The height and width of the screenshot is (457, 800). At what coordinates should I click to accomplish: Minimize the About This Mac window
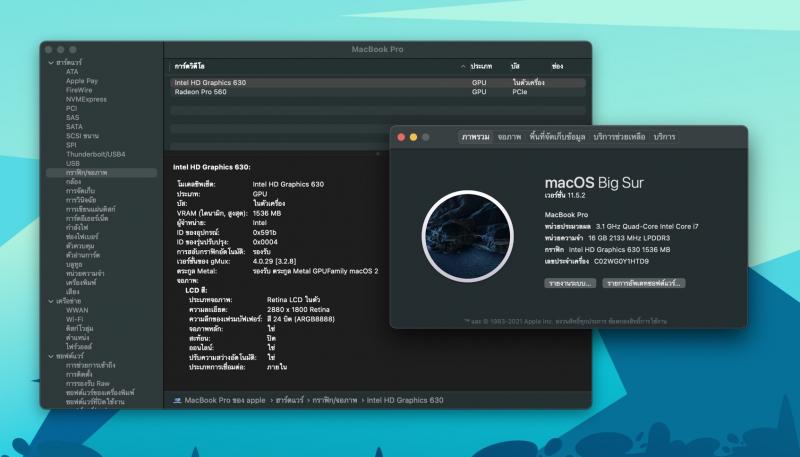[413, 137]
